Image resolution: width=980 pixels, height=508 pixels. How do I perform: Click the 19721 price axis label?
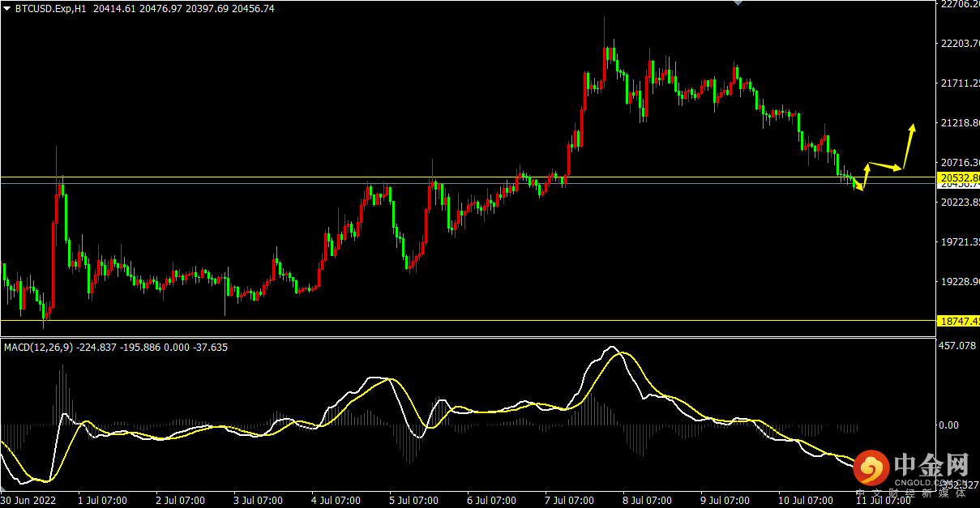pos(960,242)
